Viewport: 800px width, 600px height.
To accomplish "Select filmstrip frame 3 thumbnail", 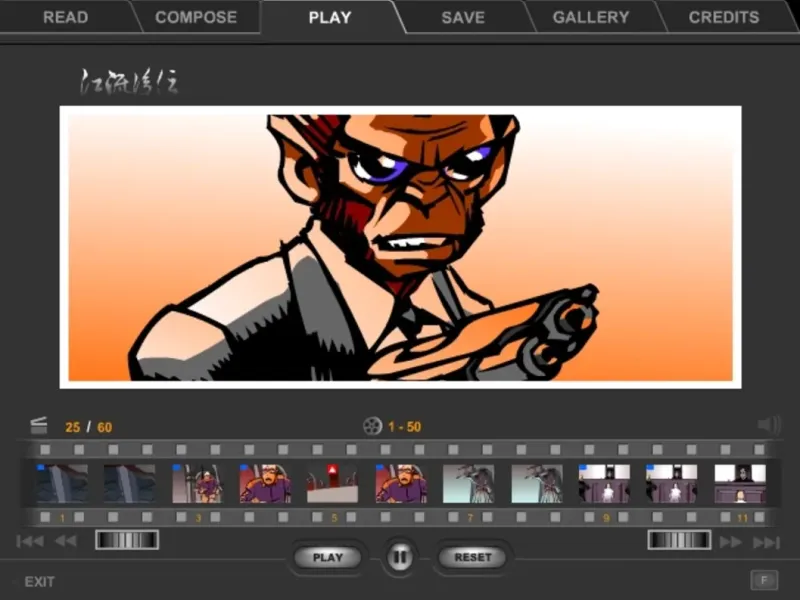I will [x=197, y=484].
